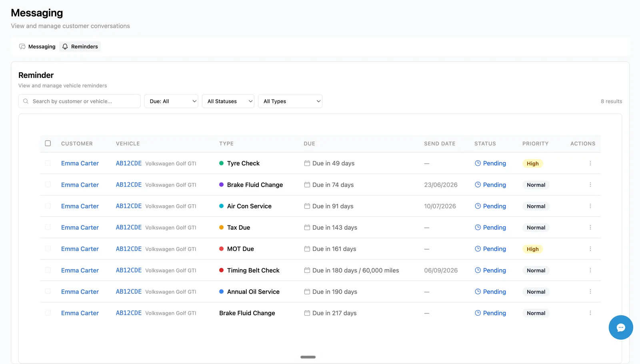This screenshot has width=640, height=364.
Task: Check the Annual Oil Service row checkbox
Action: coord(48,292)
